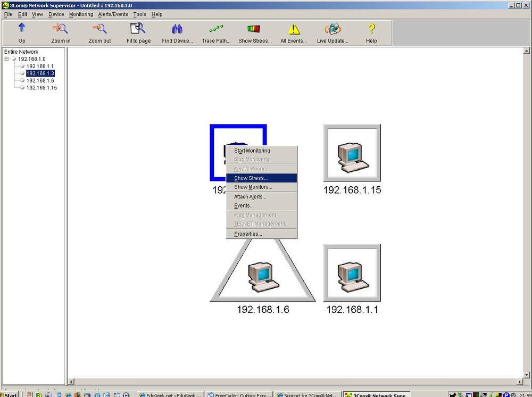
Task: Choose Show Stress in context menu
Action: click(262, 178)
